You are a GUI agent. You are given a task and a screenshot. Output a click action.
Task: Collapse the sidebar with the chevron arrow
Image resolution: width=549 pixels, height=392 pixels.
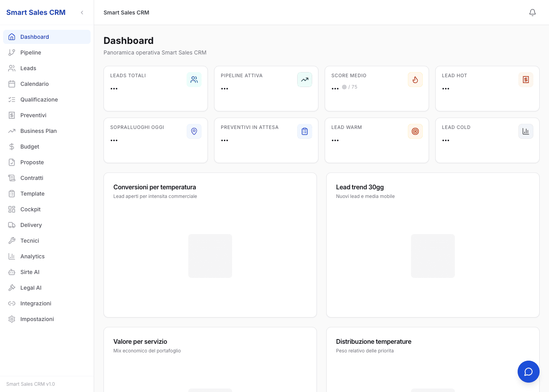click(x=82, y=13)
